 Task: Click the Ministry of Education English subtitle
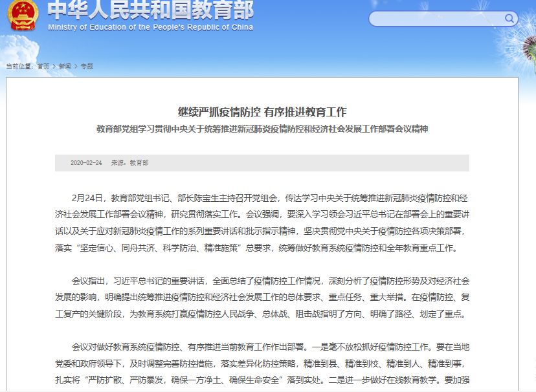click(x=150, y=27)
